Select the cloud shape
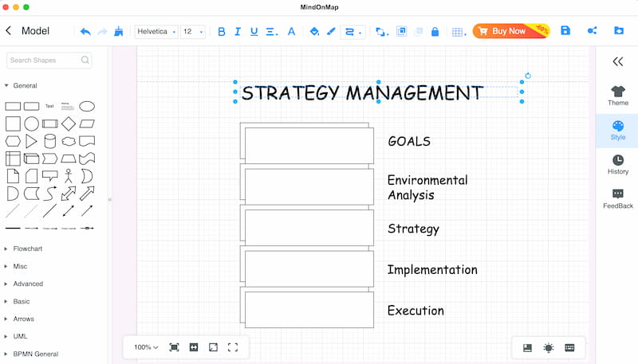The height and width of the screenshot is (364, 638). coord(69,141)
